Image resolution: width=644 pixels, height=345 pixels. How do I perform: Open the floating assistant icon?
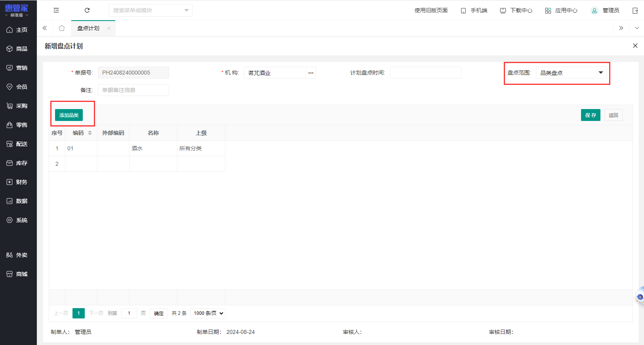point(640,297)
